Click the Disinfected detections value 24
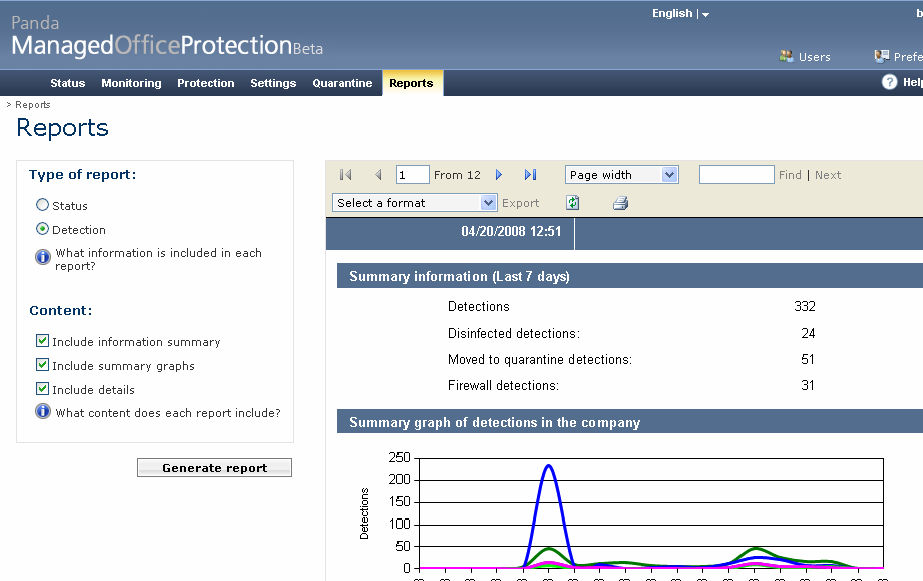 tap(808, 333)
